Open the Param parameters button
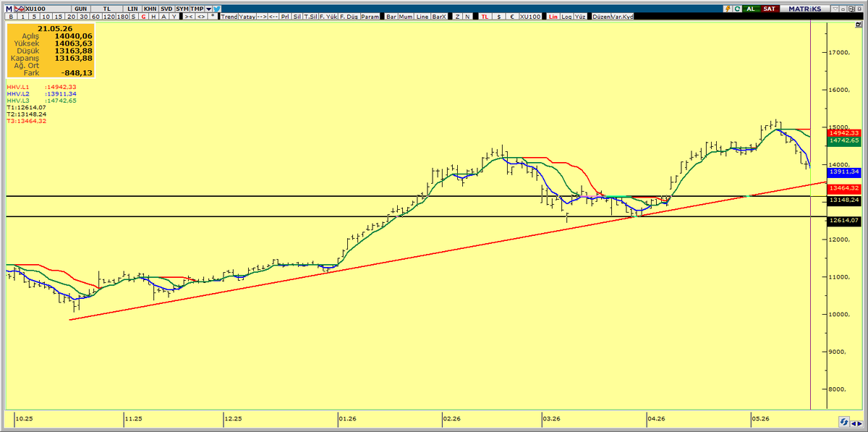Screen dimensions: 868x432 pos(370,17)
